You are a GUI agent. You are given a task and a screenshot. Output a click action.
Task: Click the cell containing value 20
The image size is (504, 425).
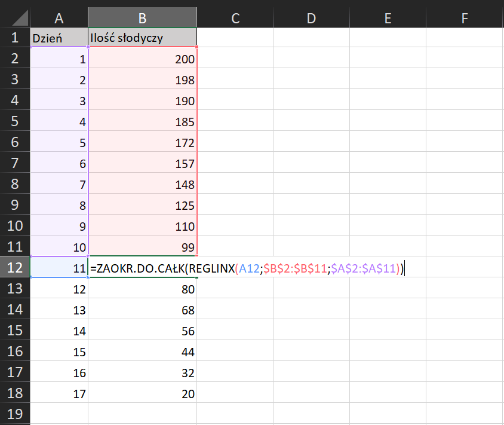click(142, 393)
